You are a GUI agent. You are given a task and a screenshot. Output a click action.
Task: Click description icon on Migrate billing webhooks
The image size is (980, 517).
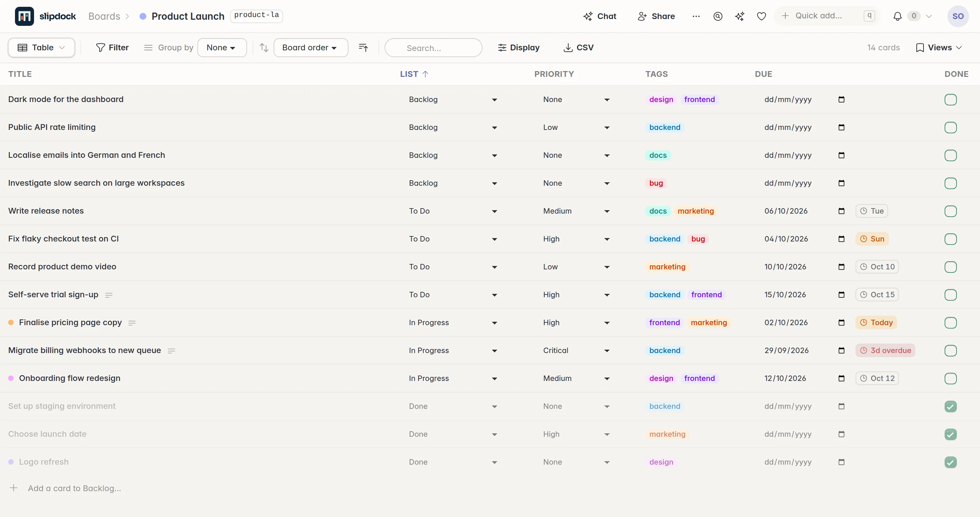pos(171,350)
